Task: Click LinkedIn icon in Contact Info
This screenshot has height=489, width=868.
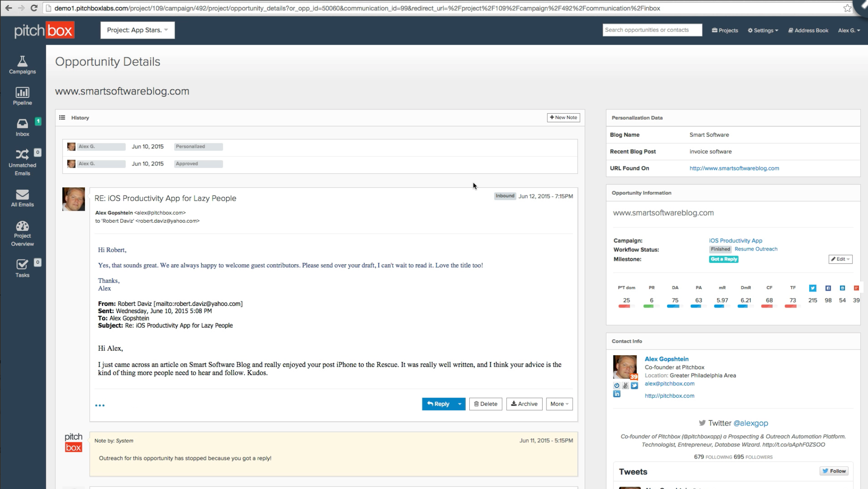Action: coord(616,394)
